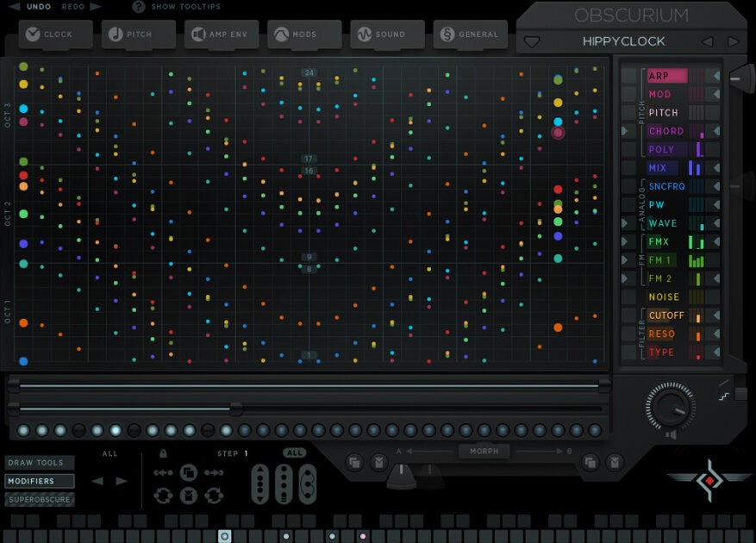Screen dimensions: 756x543
Task: Click the lower range bar handle
Action: tap(236, 409)
